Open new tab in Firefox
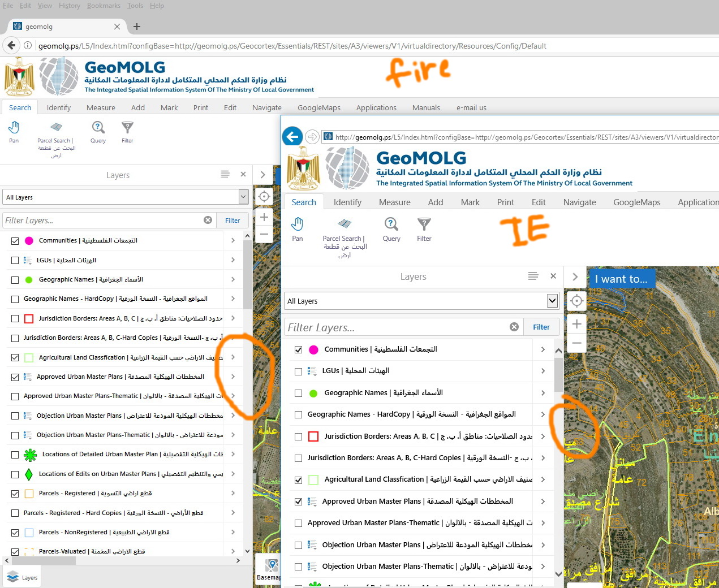The height and width of the screenshot is (588, 719). click(x=136, y=26)
